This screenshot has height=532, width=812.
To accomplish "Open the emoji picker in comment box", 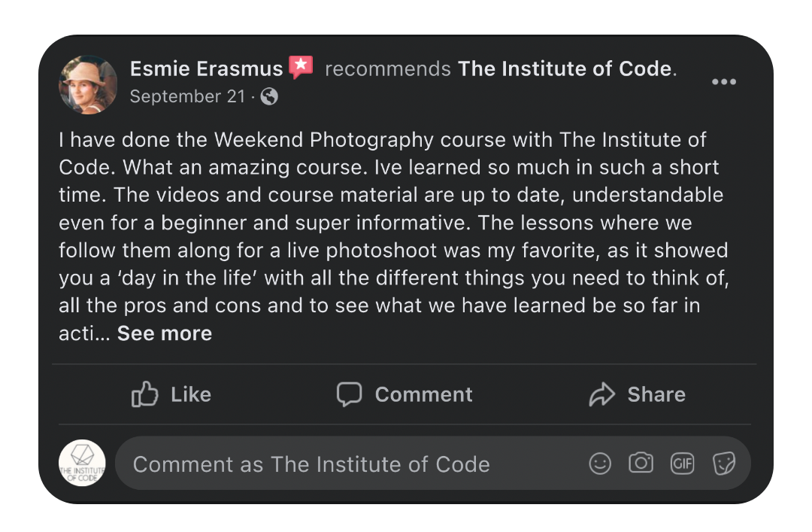I will 600,464.
